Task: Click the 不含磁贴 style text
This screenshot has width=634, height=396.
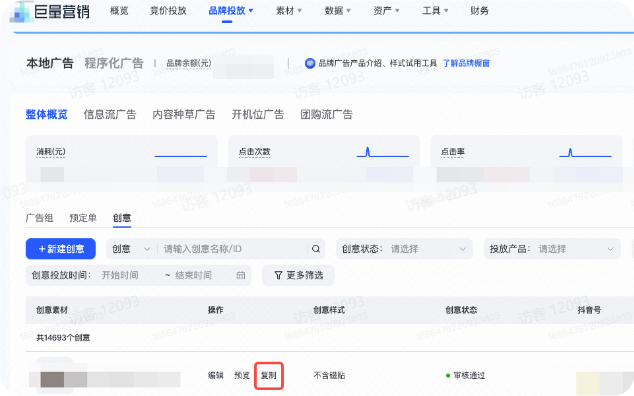Action: click(x=329, y=376)
